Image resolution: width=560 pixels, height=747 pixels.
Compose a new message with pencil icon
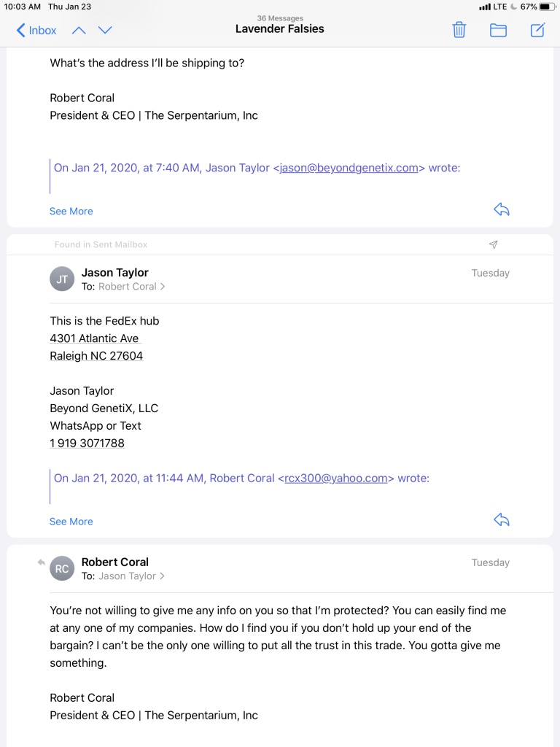click(537, 30)
